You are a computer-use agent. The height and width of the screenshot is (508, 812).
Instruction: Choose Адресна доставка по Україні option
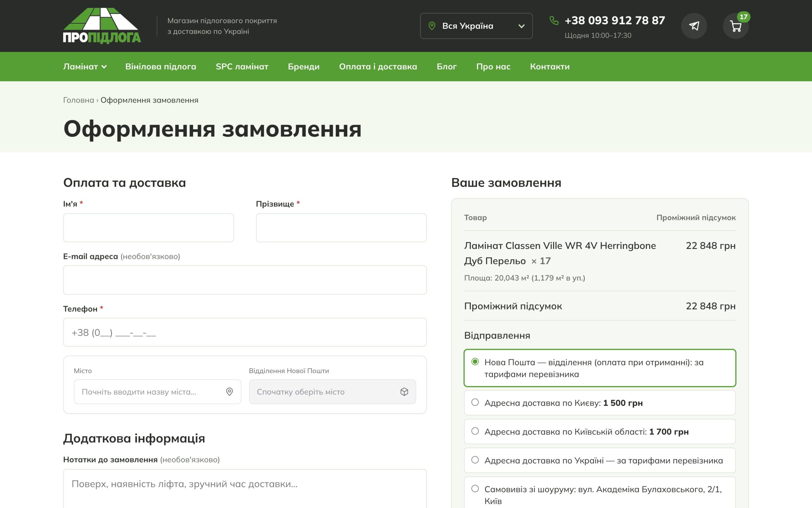click(x=600, y=460)
